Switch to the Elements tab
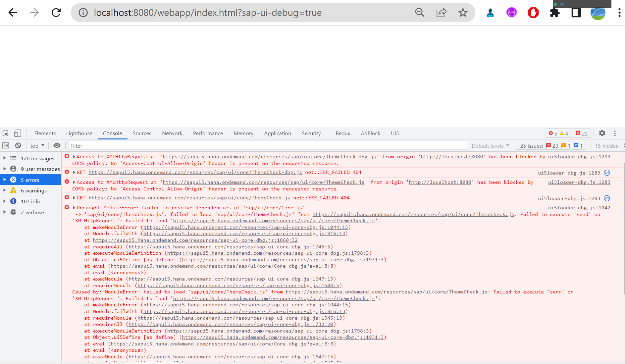The height and width of the screenshot is (364, 625). (x=45, y=133)
